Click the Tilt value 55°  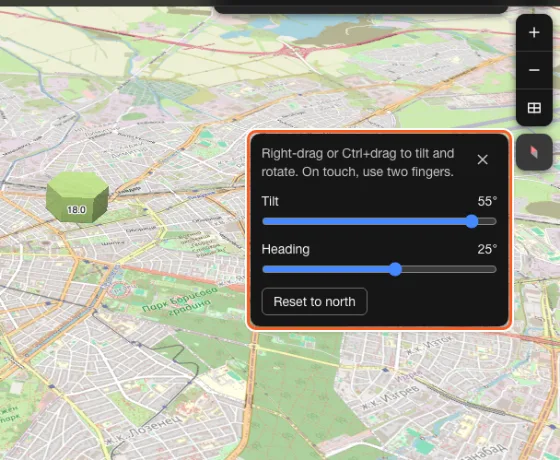[487, 201]
